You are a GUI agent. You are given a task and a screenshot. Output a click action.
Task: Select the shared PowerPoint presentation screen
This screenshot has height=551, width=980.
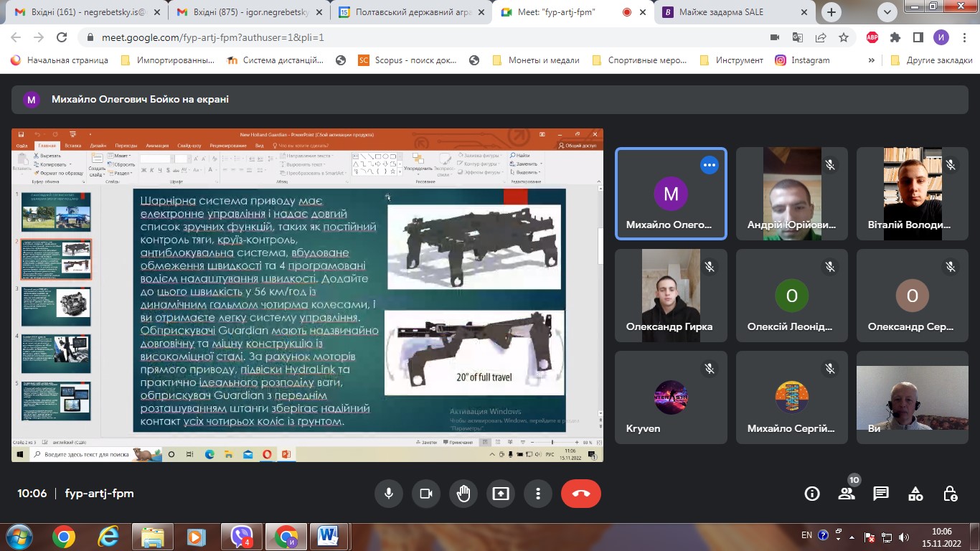point(307,295)
